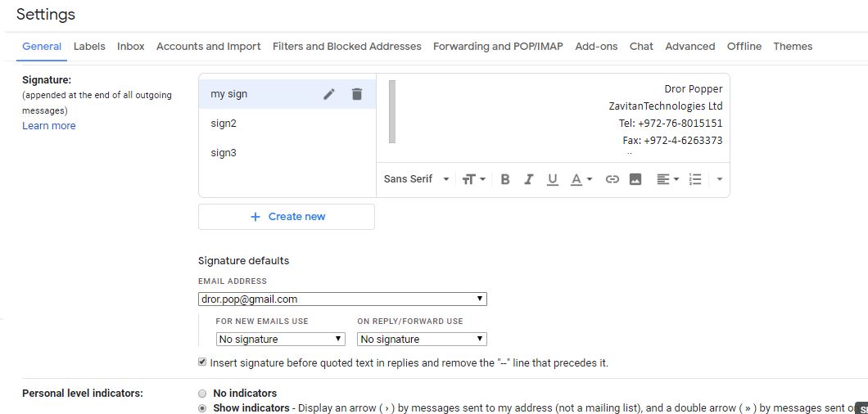Toggle insert signature before quoted text checkbox
Viewport: 868px width, 414px height.
202,362
